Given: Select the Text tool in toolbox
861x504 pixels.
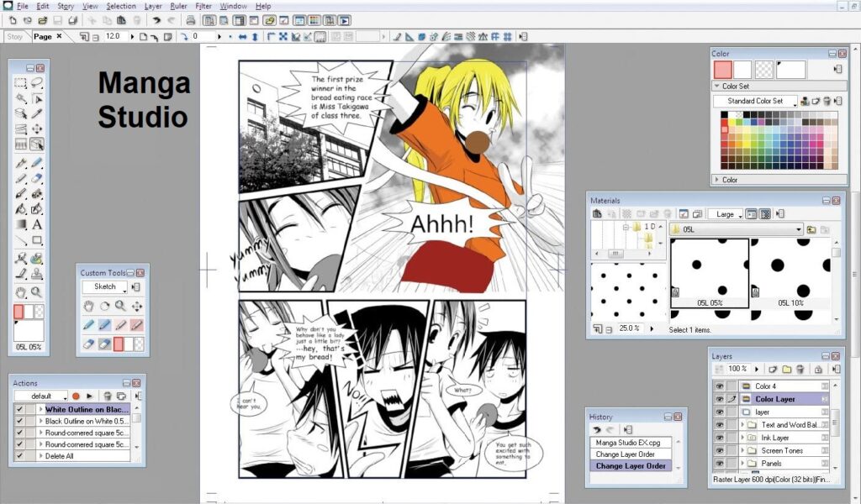Looking at the screenshot, I should (37, 224).
